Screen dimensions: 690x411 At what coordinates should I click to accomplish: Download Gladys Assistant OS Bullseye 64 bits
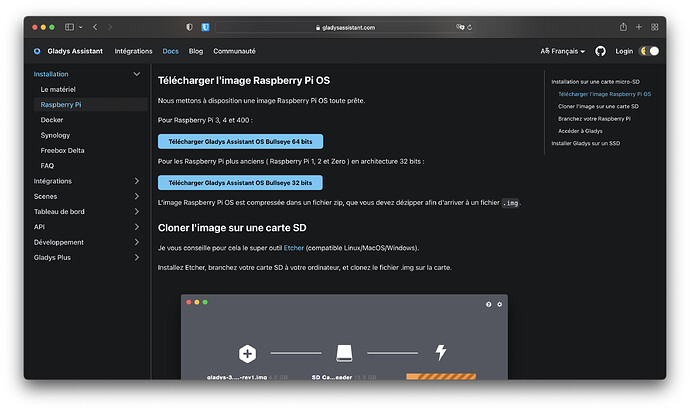[x=240, y=142]
